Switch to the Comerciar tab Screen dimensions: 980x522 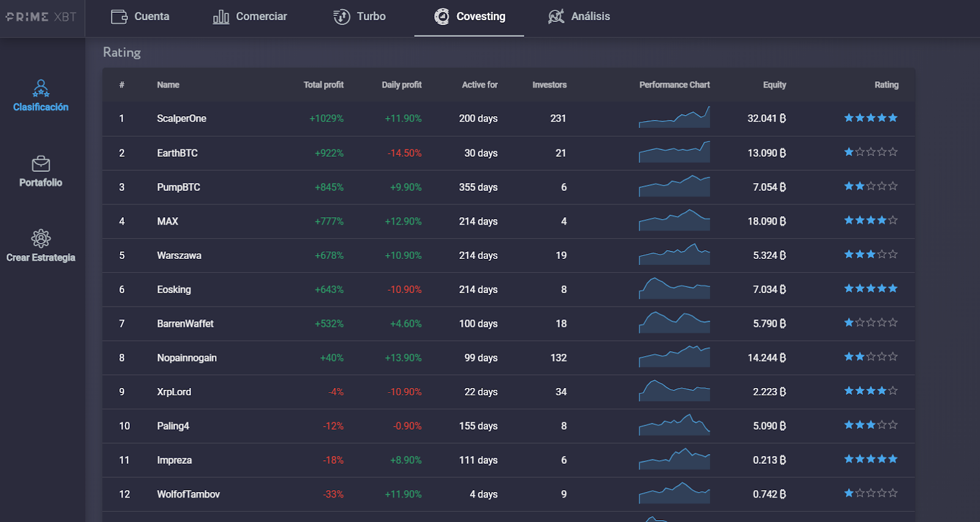pos(250,17)
